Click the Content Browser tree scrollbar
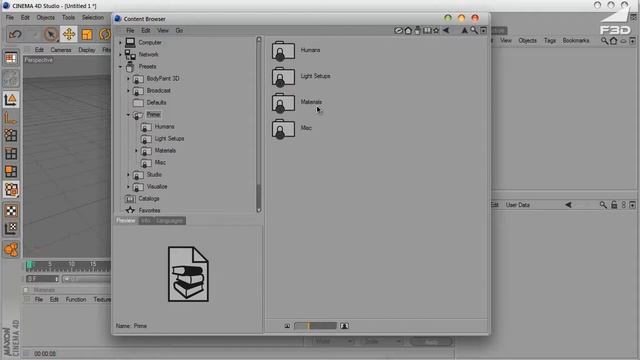640x360 pixels. click(259, 124)
